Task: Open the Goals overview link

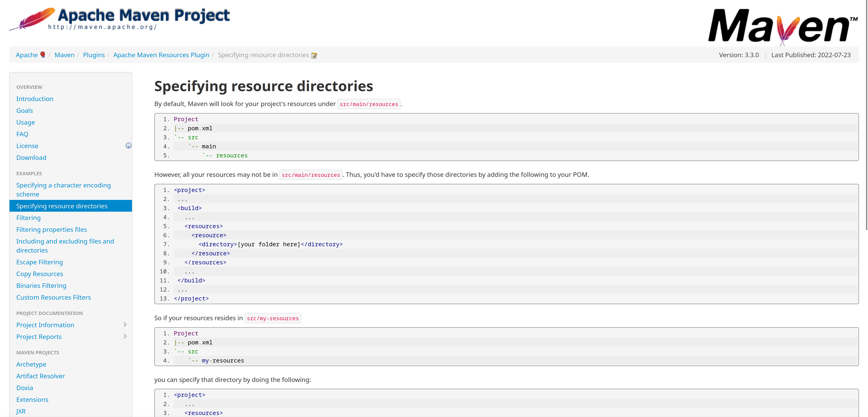Action: (x=25, y=111)
